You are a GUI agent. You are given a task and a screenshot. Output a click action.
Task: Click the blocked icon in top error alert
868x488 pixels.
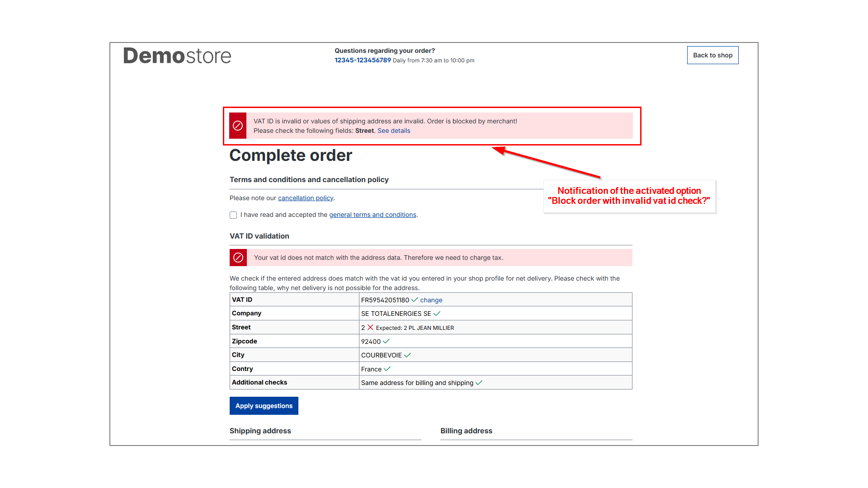click(x=238, y=126)
